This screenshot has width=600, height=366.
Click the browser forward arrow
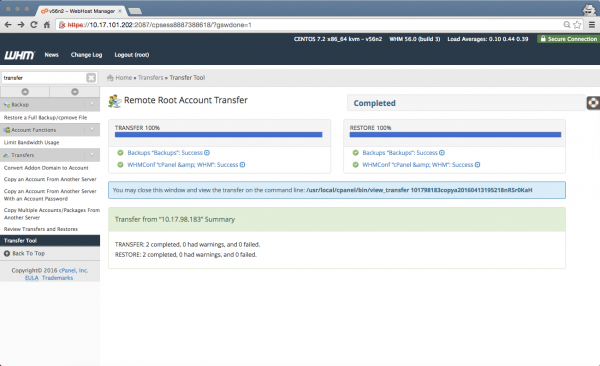(x=21, y=25)
